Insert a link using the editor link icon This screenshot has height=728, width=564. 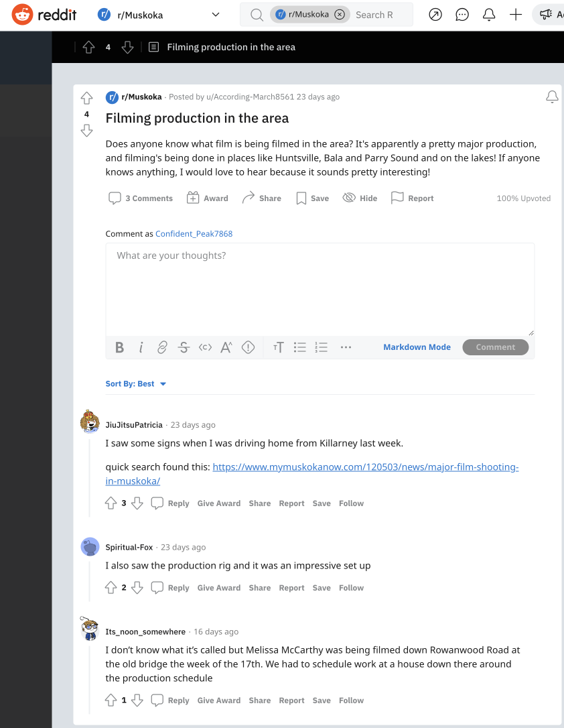[x=162, y=347]
